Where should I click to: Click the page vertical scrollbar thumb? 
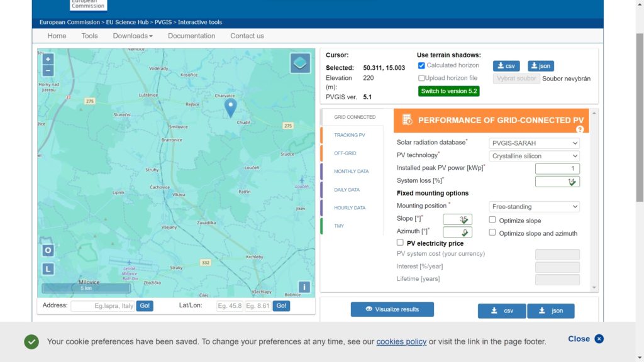coord(640,118)
